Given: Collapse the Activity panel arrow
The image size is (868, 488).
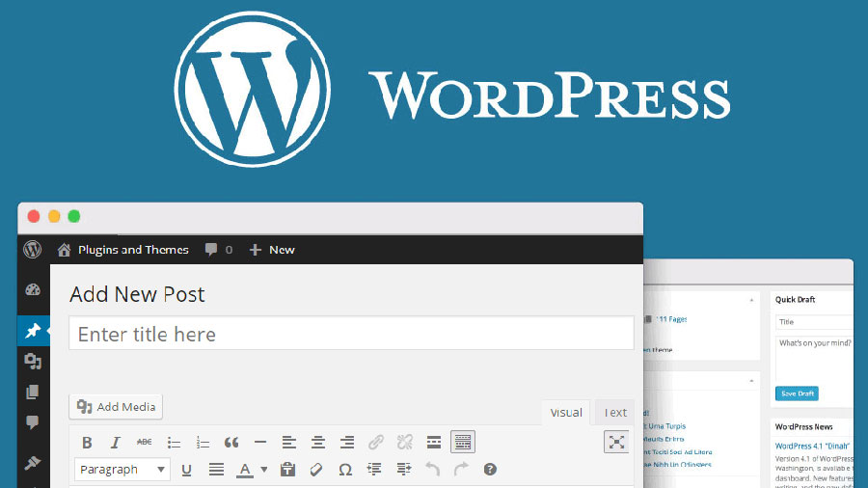Looking at the screenshot, I should click(751, 381).
